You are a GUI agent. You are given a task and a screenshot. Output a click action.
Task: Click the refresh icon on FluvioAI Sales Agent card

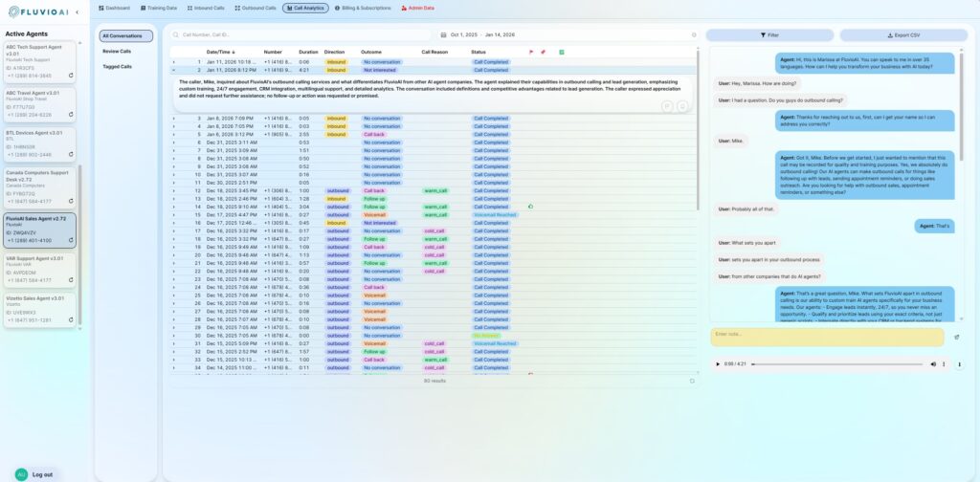click(x=70, y=240)
